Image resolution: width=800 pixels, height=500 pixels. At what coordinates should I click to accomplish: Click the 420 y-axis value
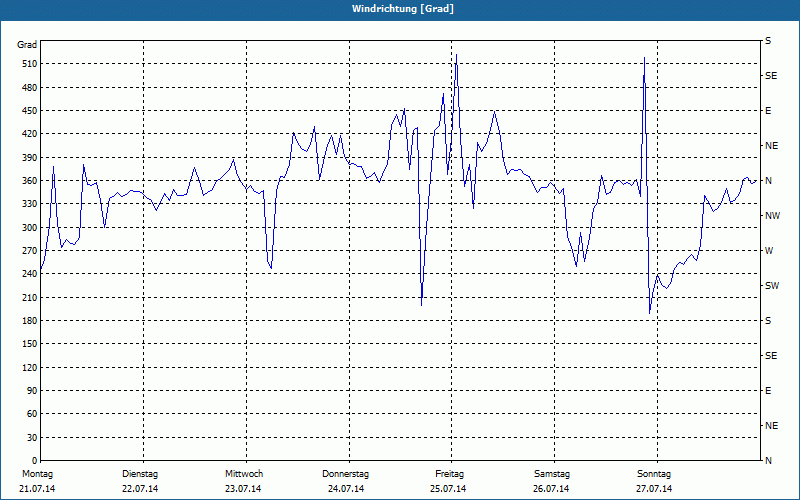click(x=30, y=134)
